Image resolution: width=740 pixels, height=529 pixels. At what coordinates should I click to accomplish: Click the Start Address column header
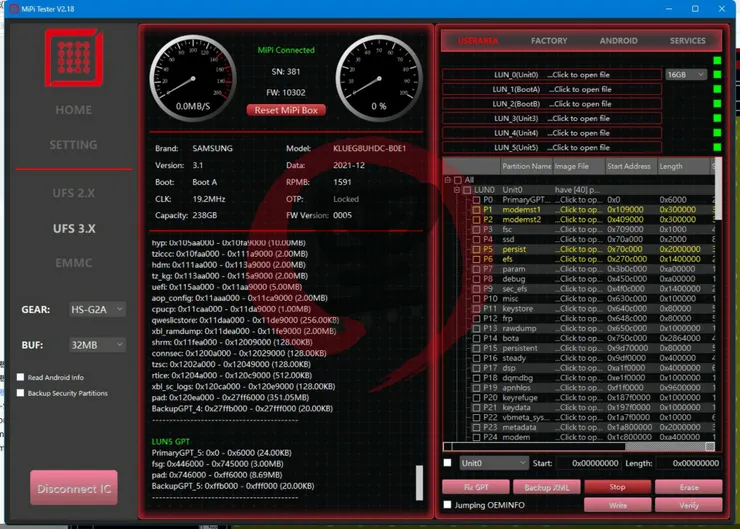pos(631,166)
